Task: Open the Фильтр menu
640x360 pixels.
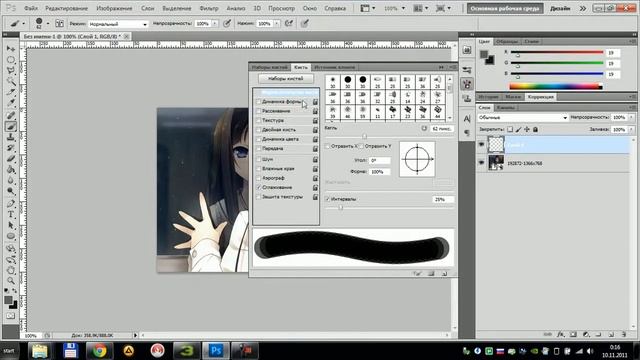Action: (209, 8)
